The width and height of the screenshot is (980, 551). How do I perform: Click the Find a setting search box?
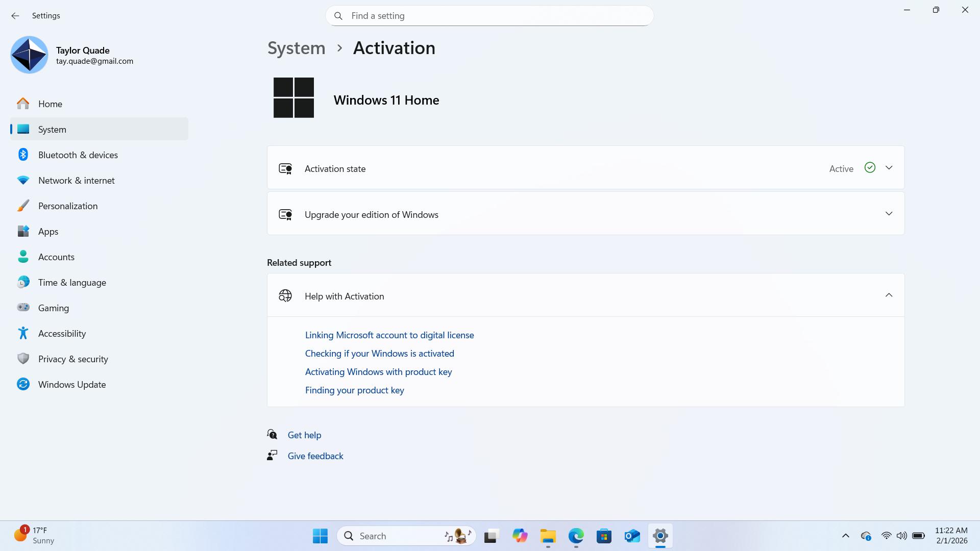point(489,16)
